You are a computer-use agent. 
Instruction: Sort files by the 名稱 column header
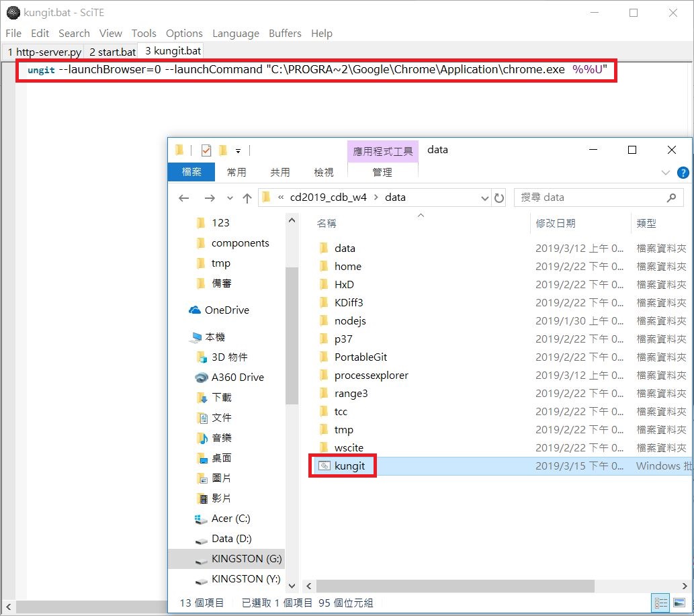coord(327,224)
